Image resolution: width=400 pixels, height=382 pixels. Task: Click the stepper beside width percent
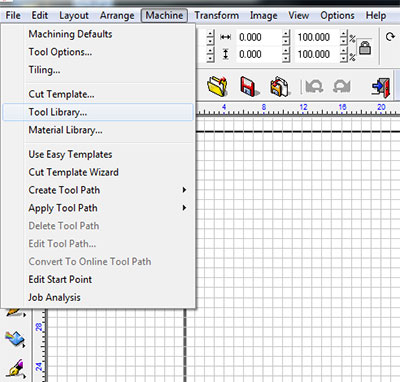344,37
